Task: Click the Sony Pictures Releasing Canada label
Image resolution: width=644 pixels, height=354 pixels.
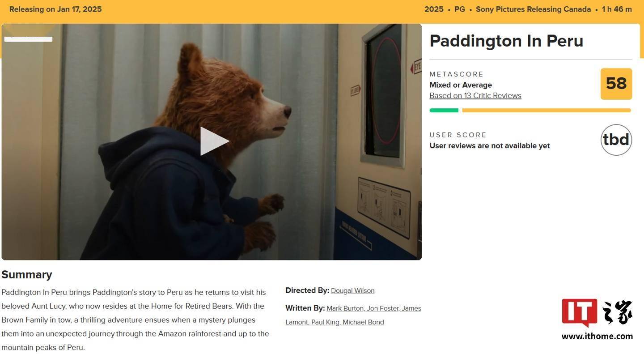Action: point(533,9)
